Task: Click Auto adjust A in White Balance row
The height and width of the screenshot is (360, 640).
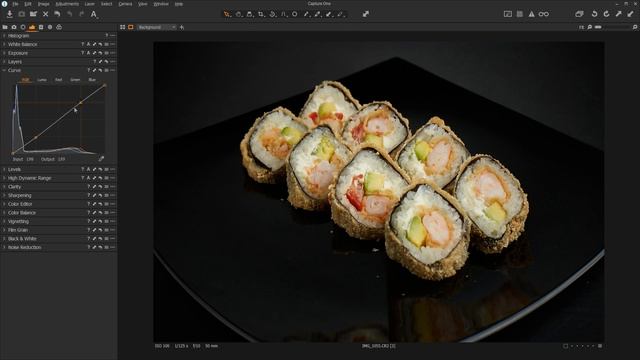Action: (88, 44)
